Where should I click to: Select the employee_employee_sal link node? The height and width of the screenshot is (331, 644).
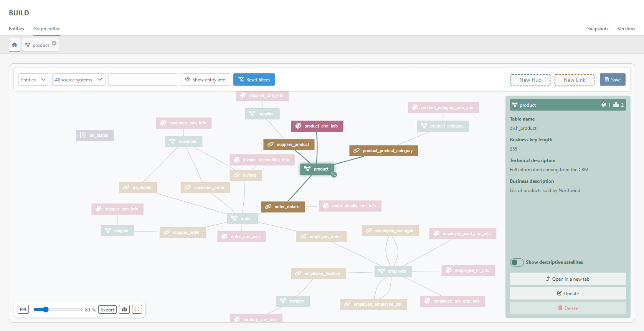(373, 304)
